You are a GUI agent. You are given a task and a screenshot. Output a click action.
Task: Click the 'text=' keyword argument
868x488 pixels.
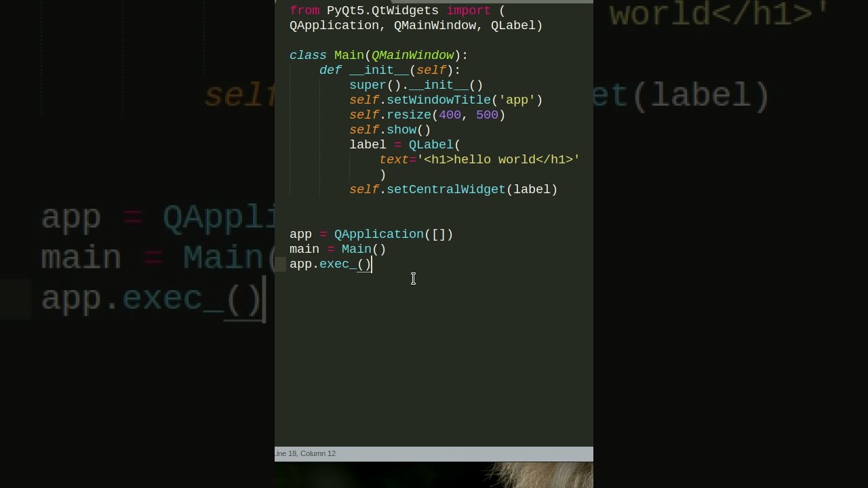(x=397, y=159)
